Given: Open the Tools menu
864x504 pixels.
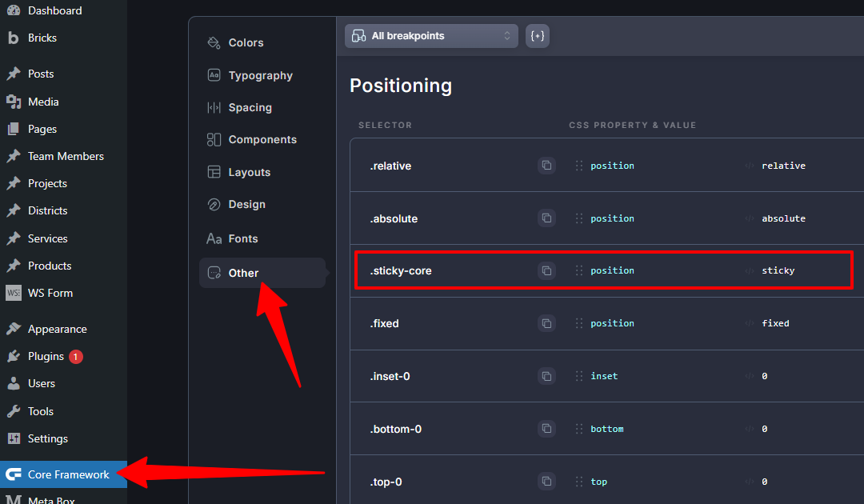Looking at the screenshot, I should coord(40,411).
